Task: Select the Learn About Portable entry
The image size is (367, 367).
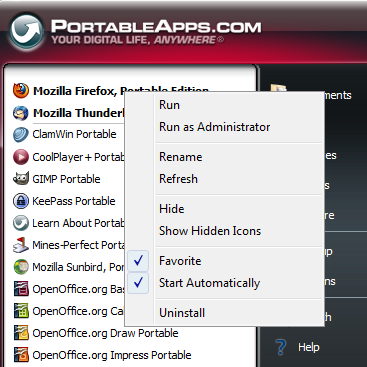Action: tap(78, 223)
